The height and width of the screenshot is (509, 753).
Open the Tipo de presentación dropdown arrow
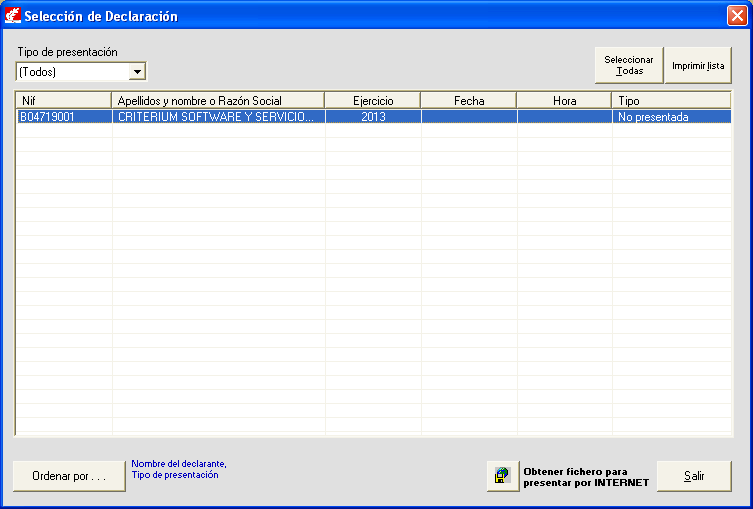point(138,72)
